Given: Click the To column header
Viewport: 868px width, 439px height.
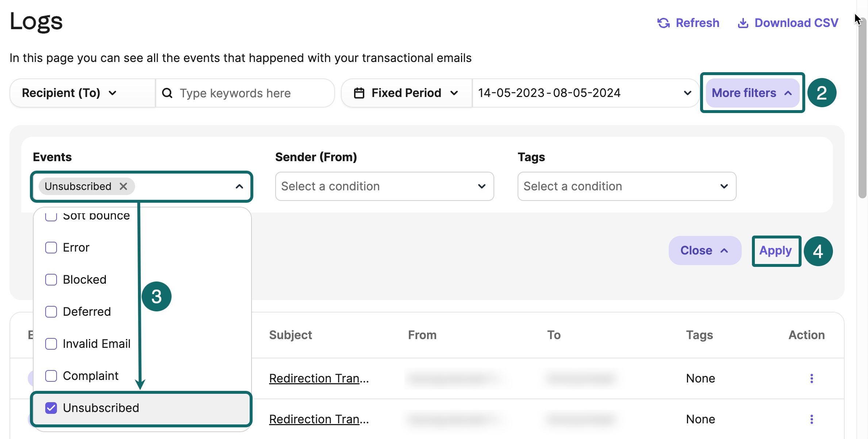Looking at the screenshot, I should coord(554,335).
